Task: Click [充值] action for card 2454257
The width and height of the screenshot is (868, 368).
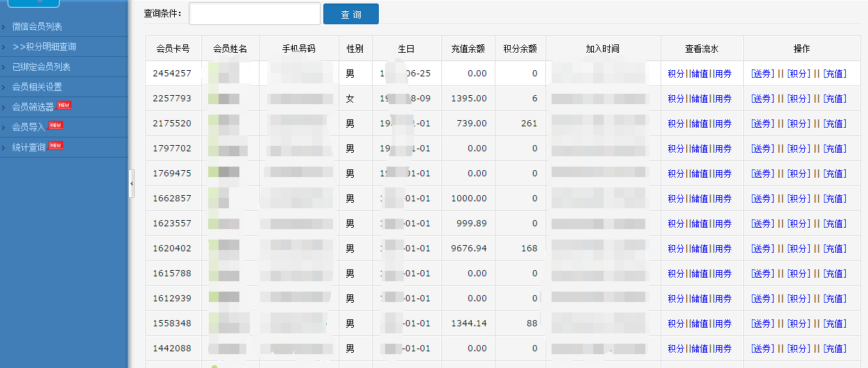Action: point(835,74)
